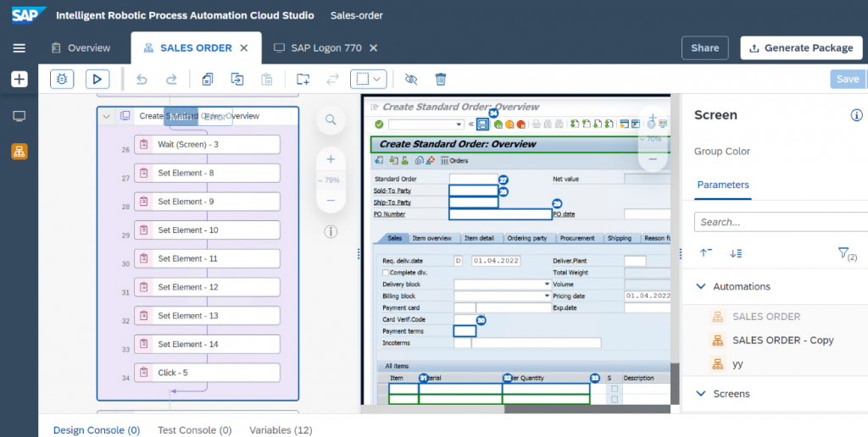Open the Overview tab

(81, 48)
